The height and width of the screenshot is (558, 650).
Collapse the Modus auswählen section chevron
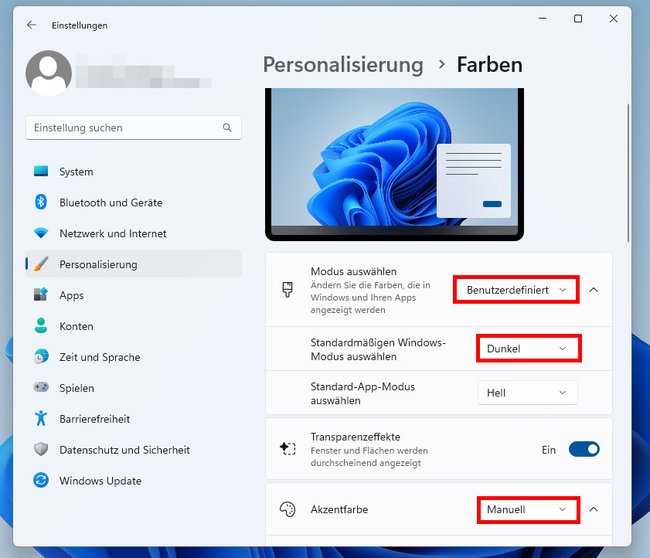click(x=594, y=290)
